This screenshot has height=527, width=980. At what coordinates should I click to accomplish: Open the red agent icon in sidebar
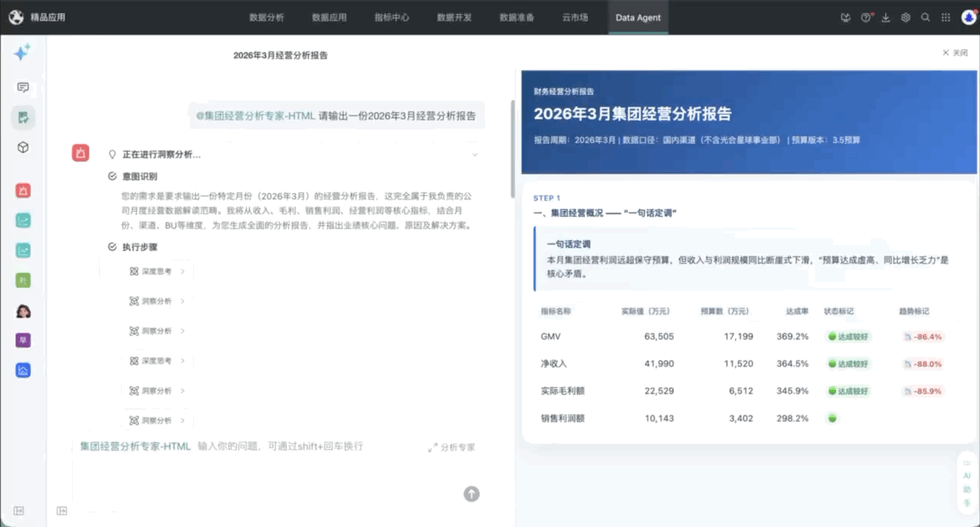[x=23, y=191]
